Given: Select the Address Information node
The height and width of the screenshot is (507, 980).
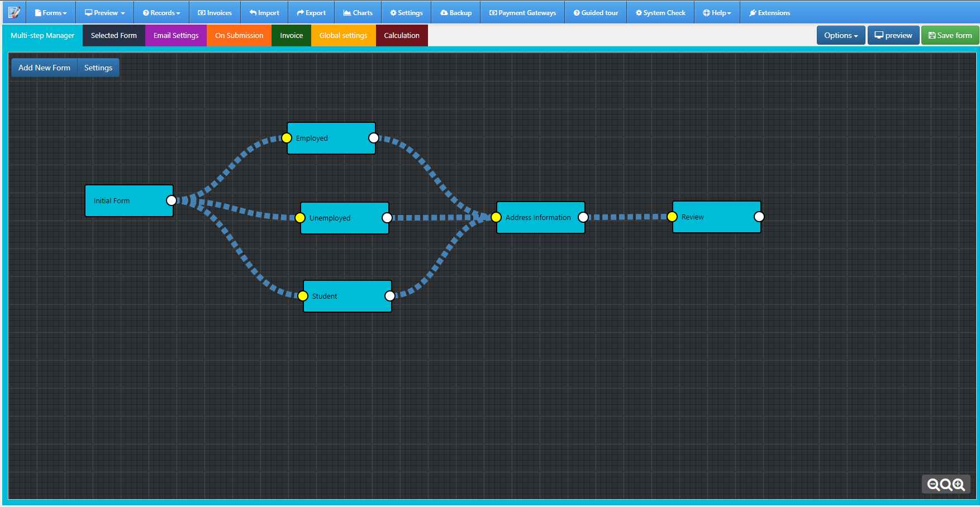Looking at the screenshot, I should pyautogui.click(x=541, y=217).
